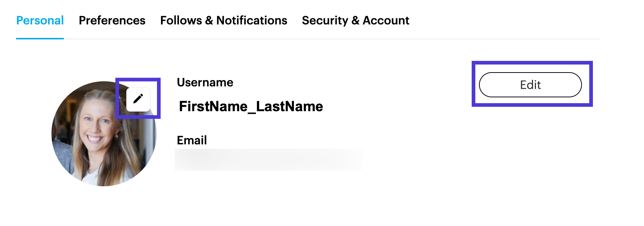The width and height of the screenshot is (644, 226).
Task: View account security under Security & Account
Action: coord(355,20)
